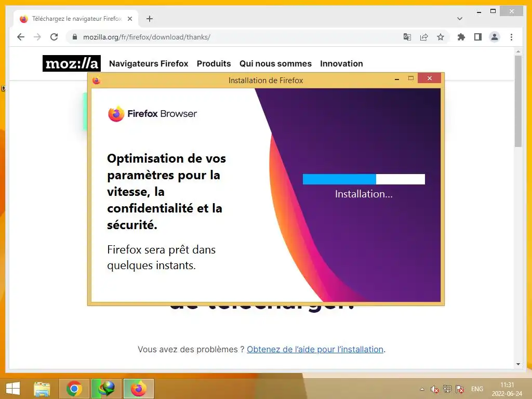The width and height of the screenshot is (532, 399).
Task: Open File Explorer from taskbar
Action: click(x=42, y=389)
